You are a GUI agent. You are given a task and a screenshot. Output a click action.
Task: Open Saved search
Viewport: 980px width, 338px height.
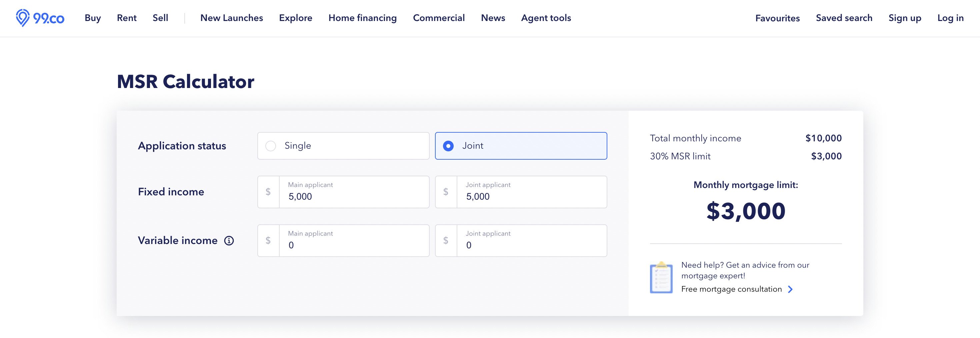(844, 18)
